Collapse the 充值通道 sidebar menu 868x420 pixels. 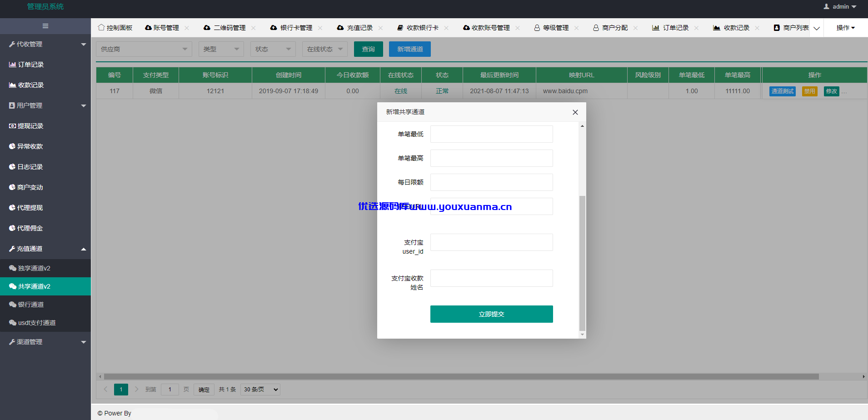(x=45, y=249)
